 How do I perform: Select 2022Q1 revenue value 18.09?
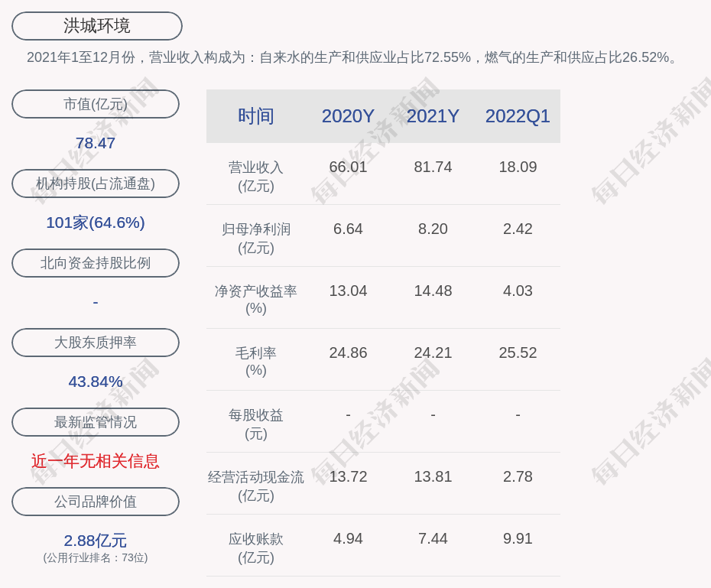tap(518, 167)
